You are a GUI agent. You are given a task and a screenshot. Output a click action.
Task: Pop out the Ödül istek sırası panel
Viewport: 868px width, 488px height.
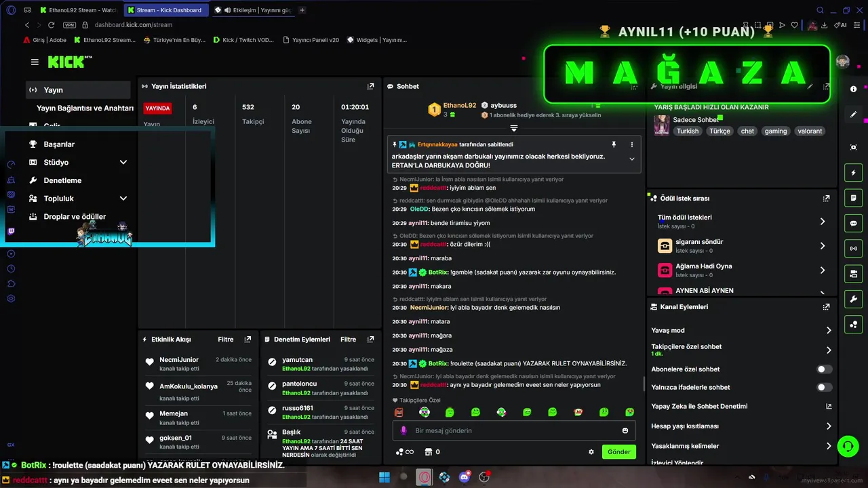(826, 198)
